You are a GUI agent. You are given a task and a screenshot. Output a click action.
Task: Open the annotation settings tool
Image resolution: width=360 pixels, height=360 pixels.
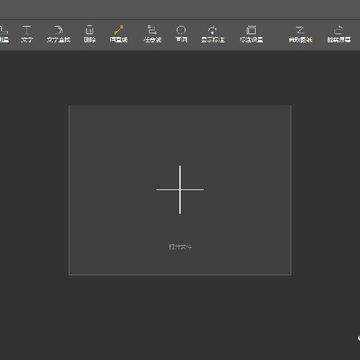(x=251, y=34)
